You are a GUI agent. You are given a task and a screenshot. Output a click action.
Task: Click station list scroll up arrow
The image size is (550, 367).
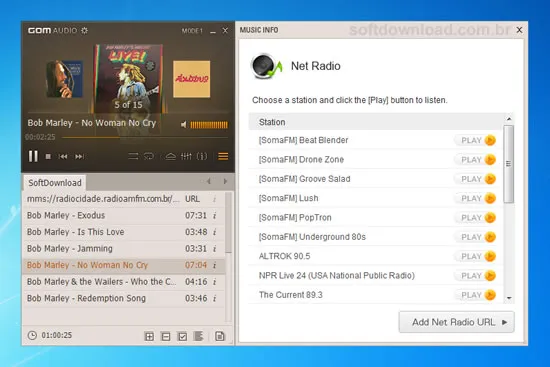[509, 119]
